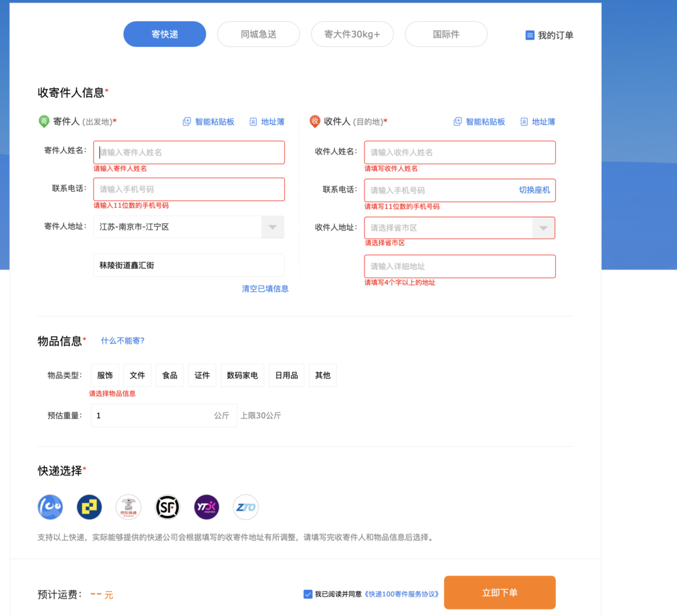
Task: Focus the recipient name input field
Action: 459,153
